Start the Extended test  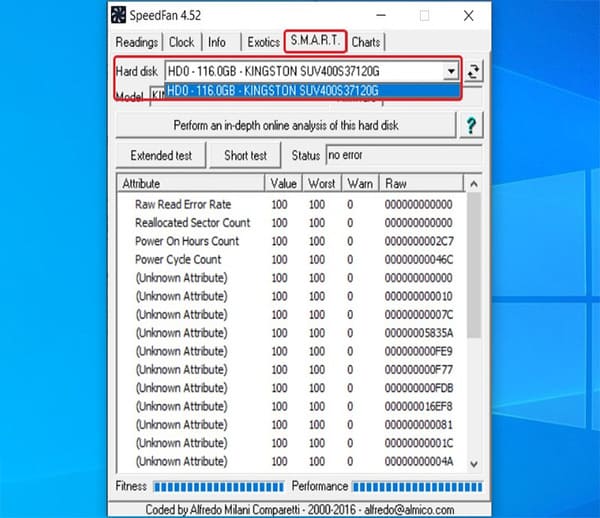[161, 155]
